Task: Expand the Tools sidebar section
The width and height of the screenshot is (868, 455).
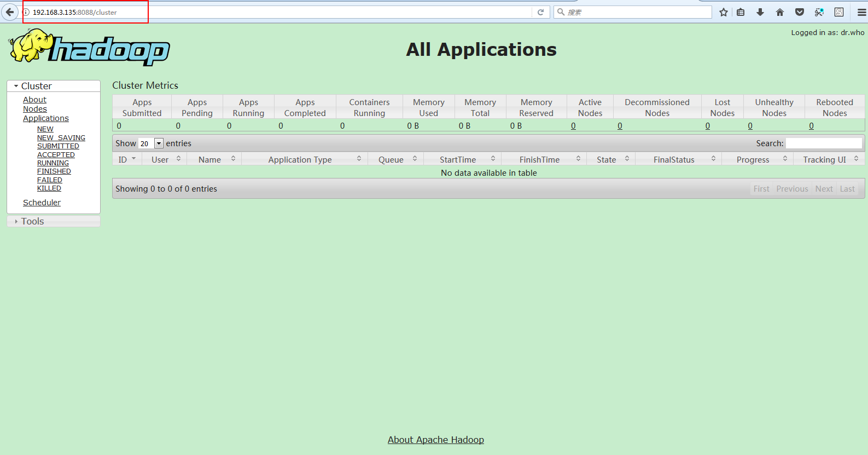Action: 32,221
